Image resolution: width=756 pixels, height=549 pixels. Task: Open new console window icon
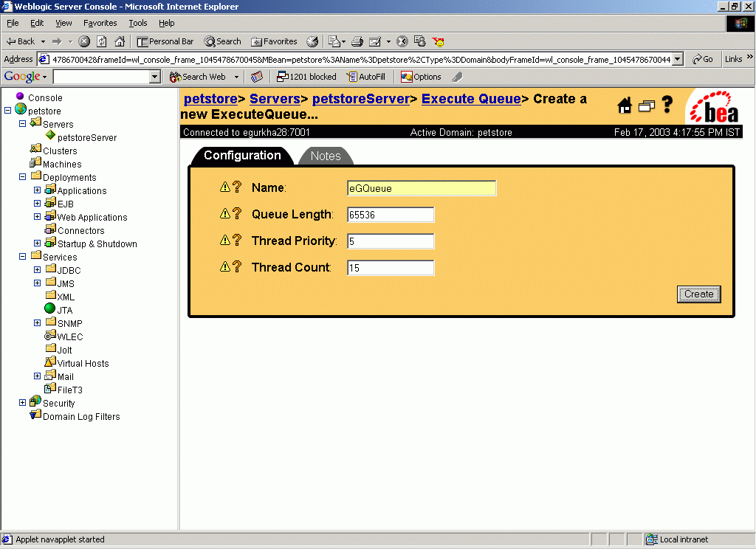(x=647, y=106)
